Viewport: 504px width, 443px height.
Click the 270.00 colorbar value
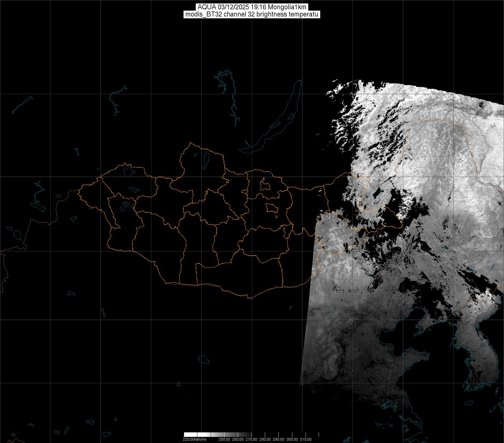[x=251, y=439]
